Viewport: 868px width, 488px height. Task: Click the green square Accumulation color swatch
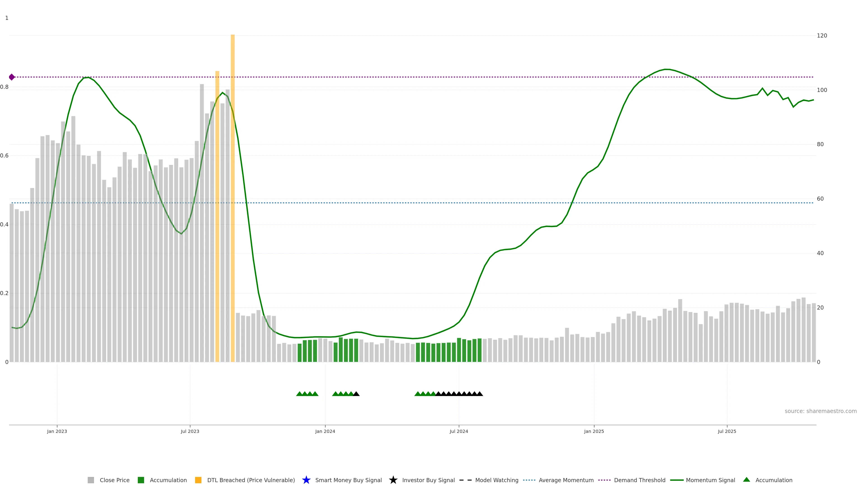point(141,480)
